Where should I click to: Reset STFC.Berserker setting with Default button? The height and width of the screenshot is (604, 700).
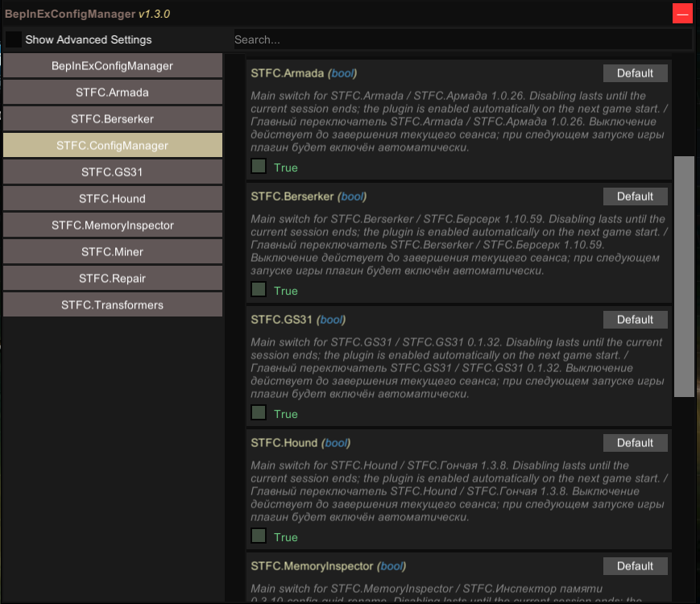[x=636, y=197]
